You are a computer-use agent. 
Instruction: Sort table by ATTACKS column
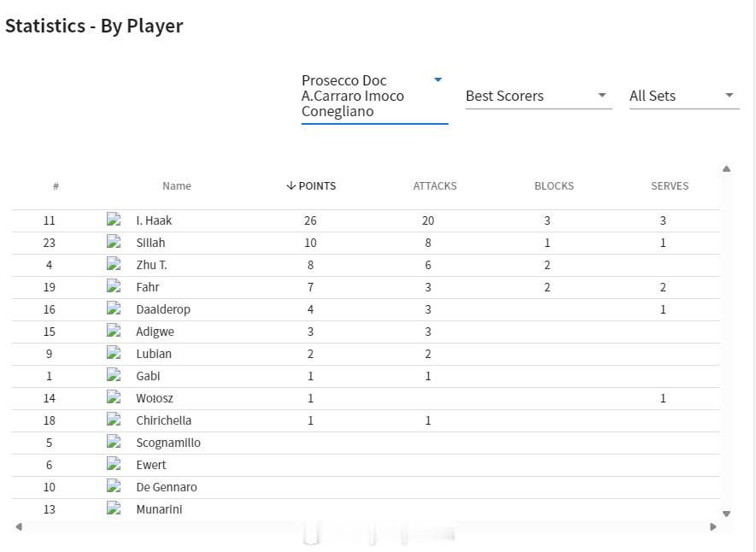coord(435,185)
